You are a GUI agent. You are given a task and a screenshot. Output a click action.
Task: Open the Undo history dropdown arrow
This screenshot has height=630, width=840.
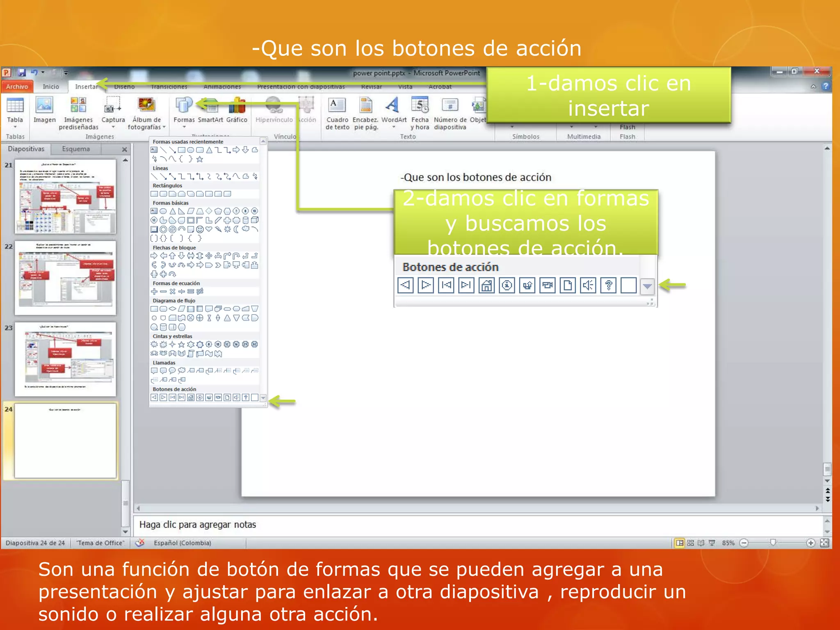click(43, 73)
